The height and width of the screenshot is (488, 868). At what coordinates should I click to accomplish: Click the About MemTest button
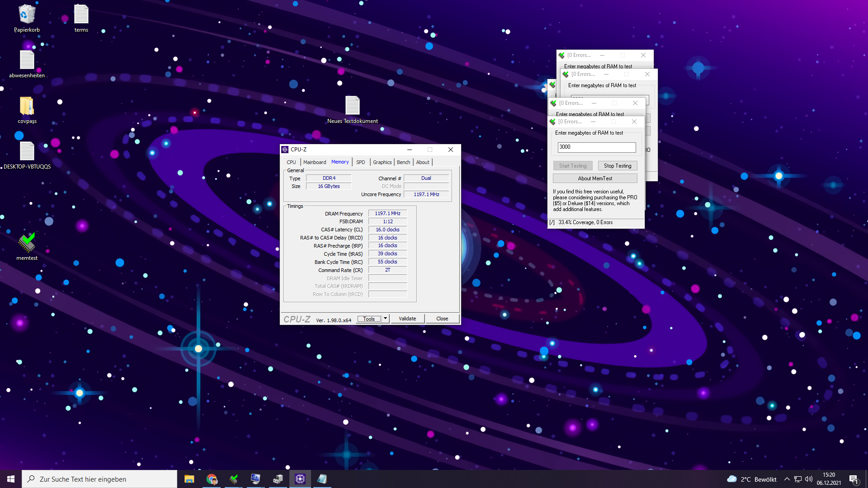pos(595,178)
